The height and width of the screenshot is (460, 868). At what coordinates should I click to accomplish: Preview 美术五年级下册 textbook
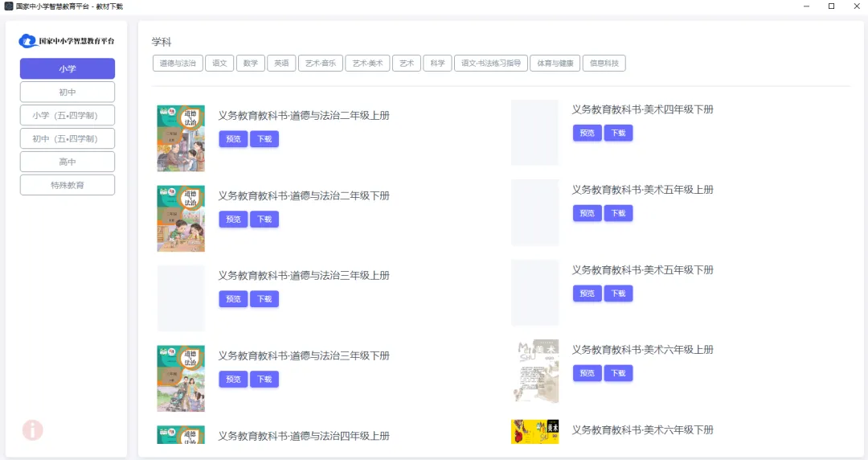pos(588,294)
